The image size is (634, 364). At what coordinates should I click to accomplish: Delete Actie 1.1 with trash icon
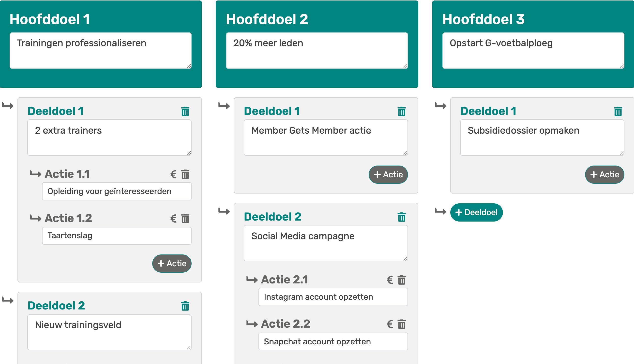pos(185,174)
